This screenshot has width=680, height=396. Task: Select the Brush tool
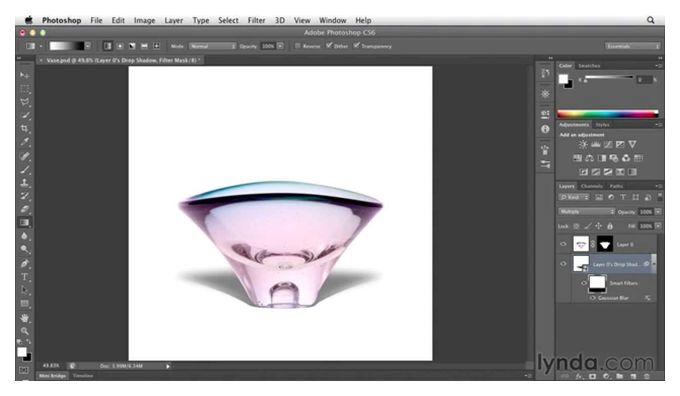pyautogui.click(x=25, y=169)
